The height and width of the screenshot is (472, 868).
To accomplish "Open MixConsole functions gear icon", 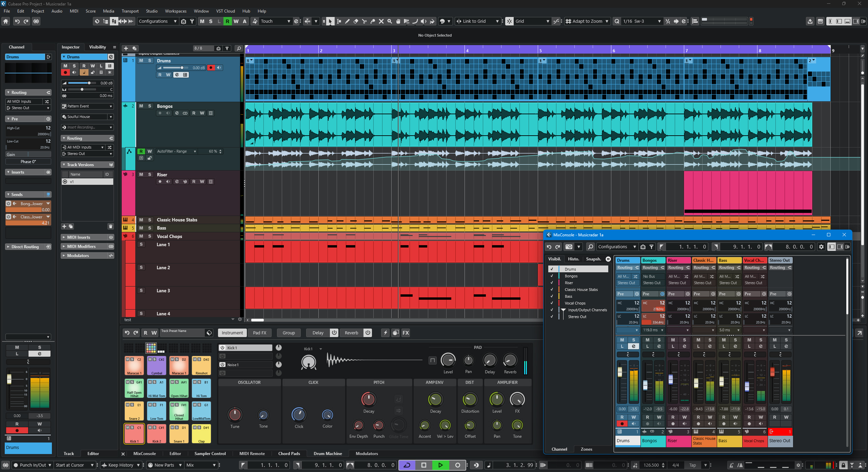I will (x=821, y=247).
